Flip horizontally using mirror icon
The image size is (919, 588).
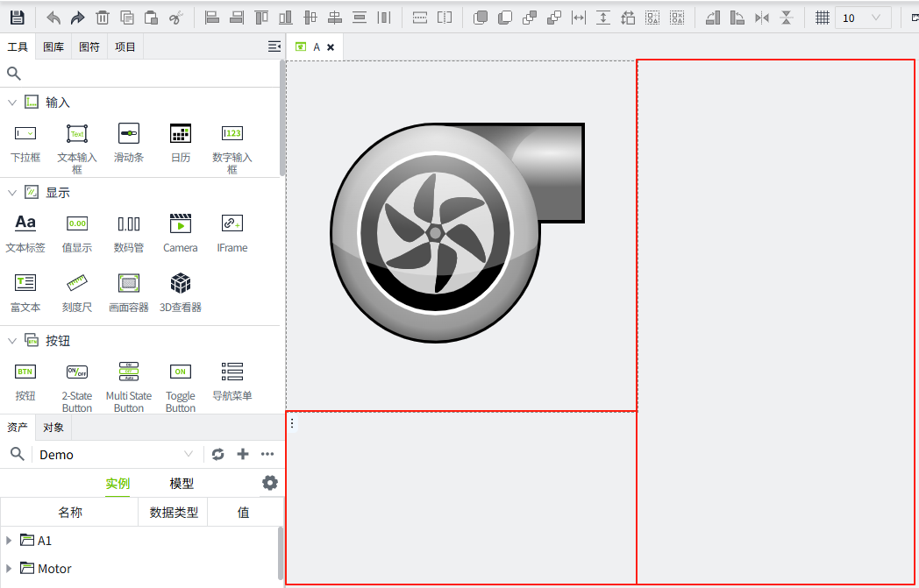761,18
